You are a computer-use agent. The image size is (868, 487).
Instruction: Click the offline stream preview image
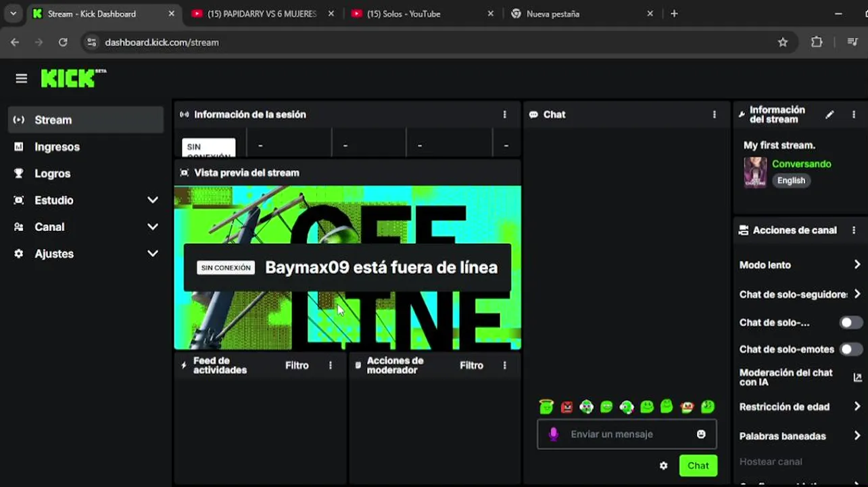(347, 268)
